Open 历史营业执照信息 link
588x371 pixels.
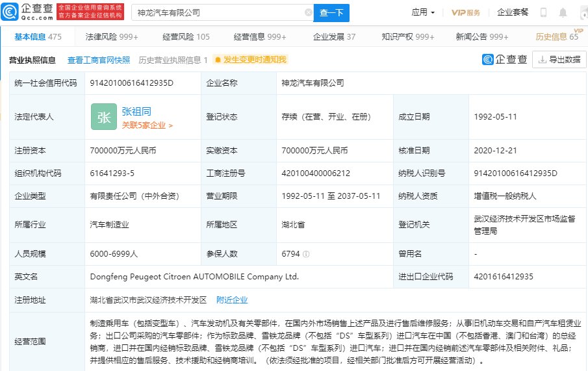(x=173, y=60)
